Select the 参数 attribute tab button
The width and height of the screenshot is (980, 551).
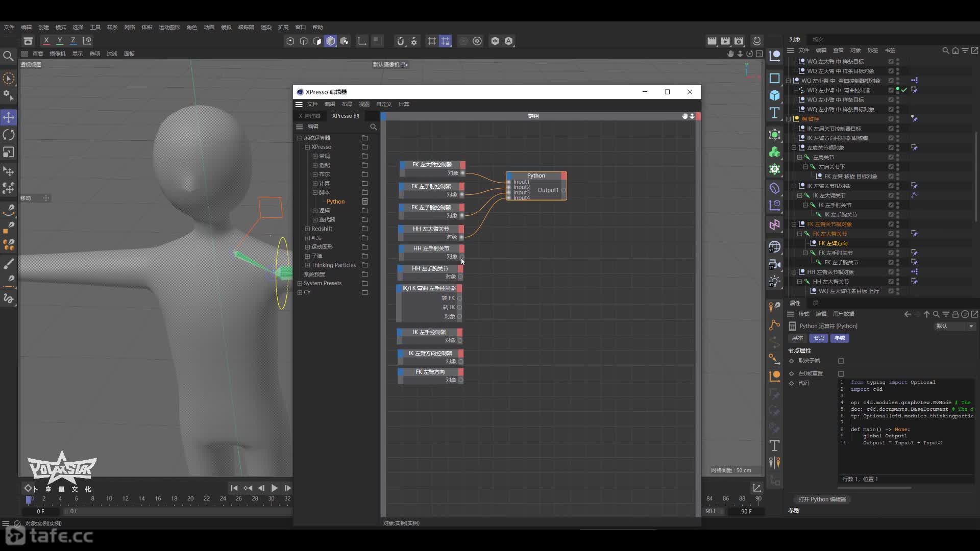[840, 338]
